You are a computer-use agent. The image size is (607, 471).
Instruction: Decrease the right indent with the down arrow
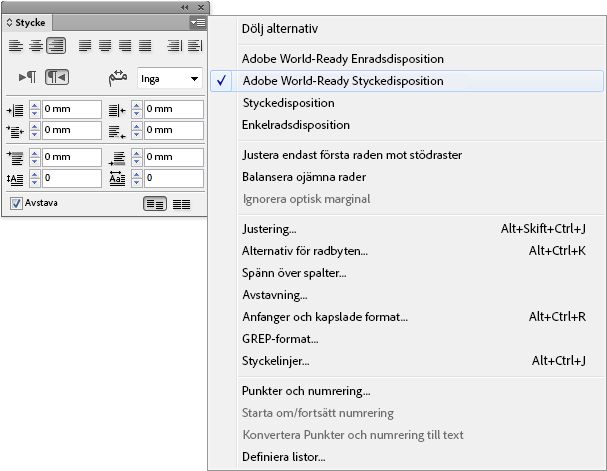[137, 113]
